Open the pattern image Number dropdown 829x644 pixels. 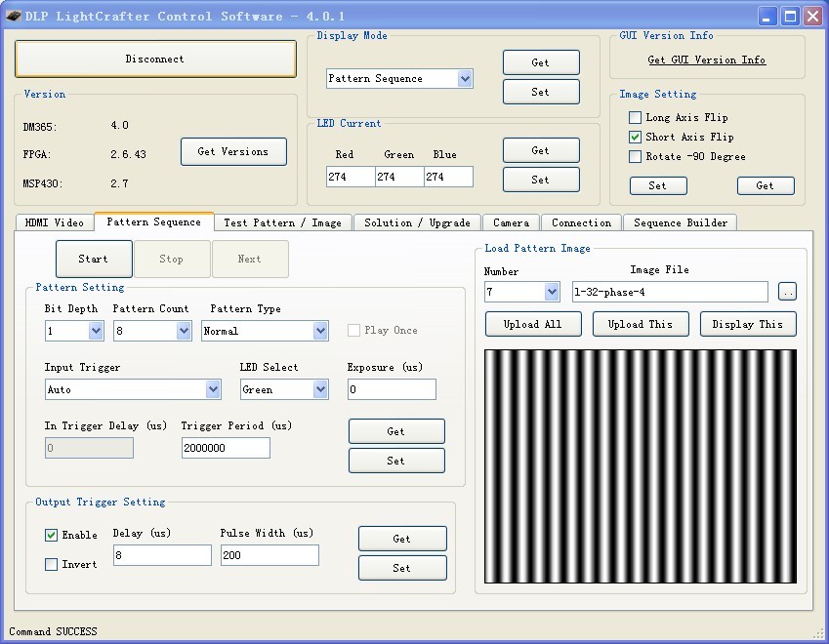pos(552,292)
